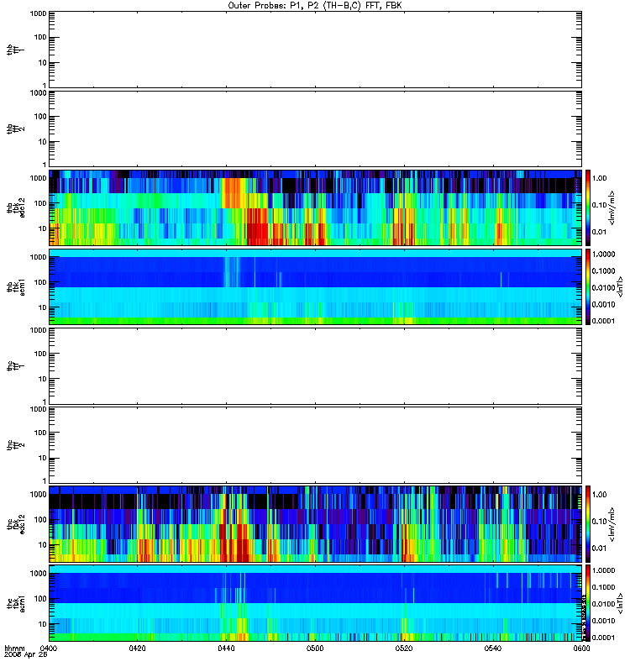Click the empty thc fff 1 plot panel
Viewport: 630px width, 672px height.
click(315, 366)
